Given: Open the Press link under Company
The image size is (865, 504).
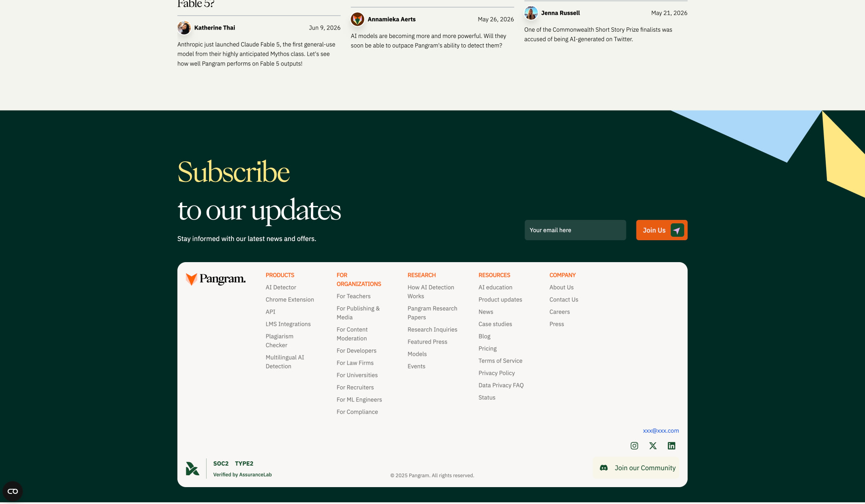Looking at the screenshot, I should point(557,324).
